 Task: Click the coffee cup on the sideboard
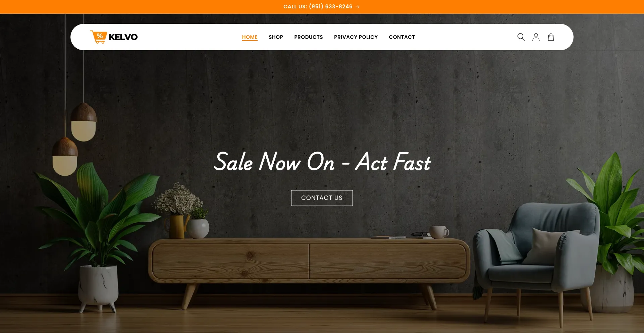point(439,232)
